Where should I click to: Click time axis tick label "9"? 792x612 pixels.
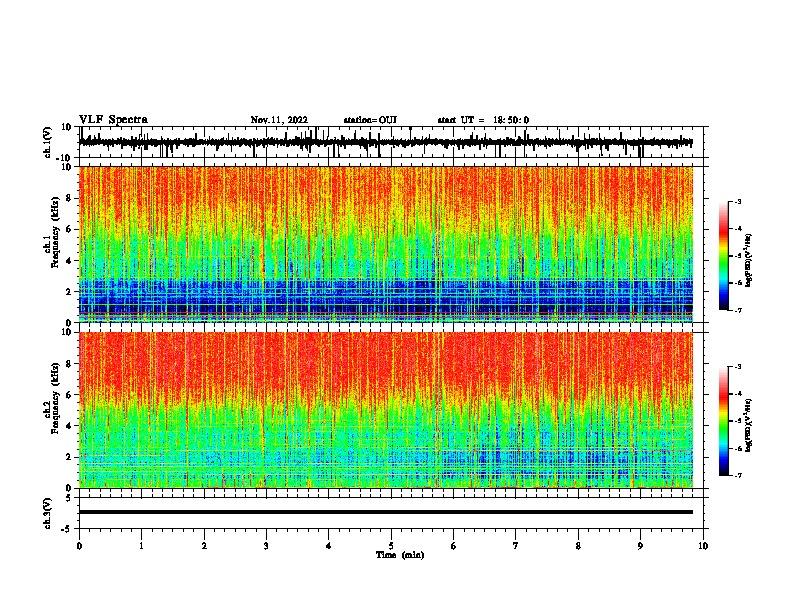click(x=640, y=546)
